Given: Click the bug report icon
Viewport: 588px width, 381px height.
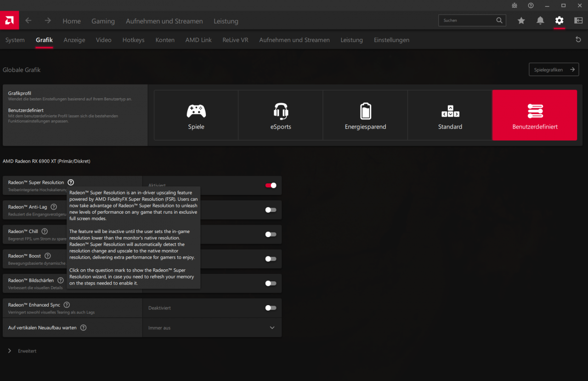Looking at the screenshot, I should pos(514,6).
